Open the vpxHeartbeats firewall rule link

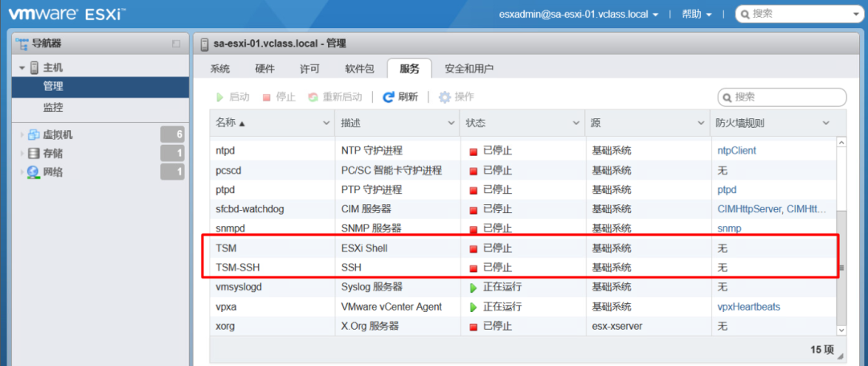[749, 306]
